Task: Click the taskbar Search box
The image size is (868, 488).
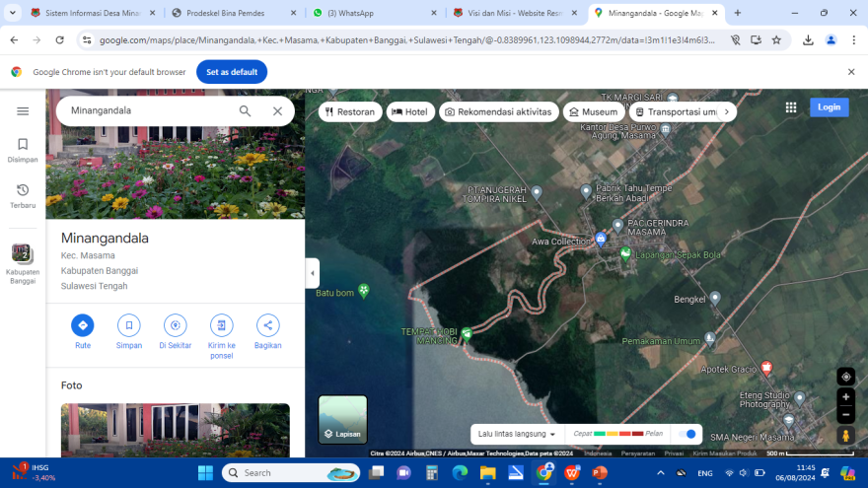Action: [291, 473]
